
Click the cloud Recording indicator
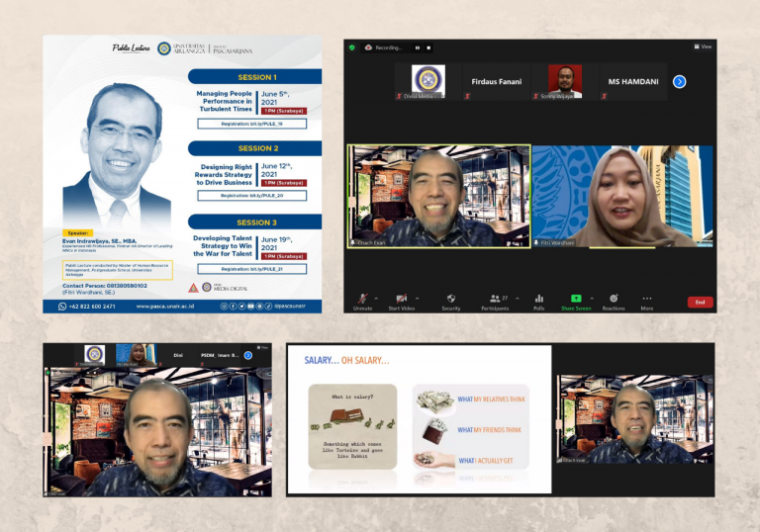coord(383,47)
